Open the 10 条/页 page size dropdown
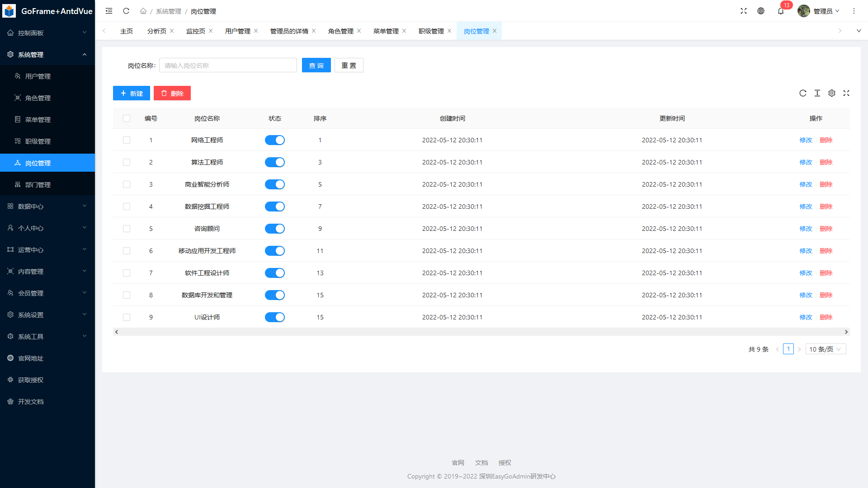 [x=826, y=349]
